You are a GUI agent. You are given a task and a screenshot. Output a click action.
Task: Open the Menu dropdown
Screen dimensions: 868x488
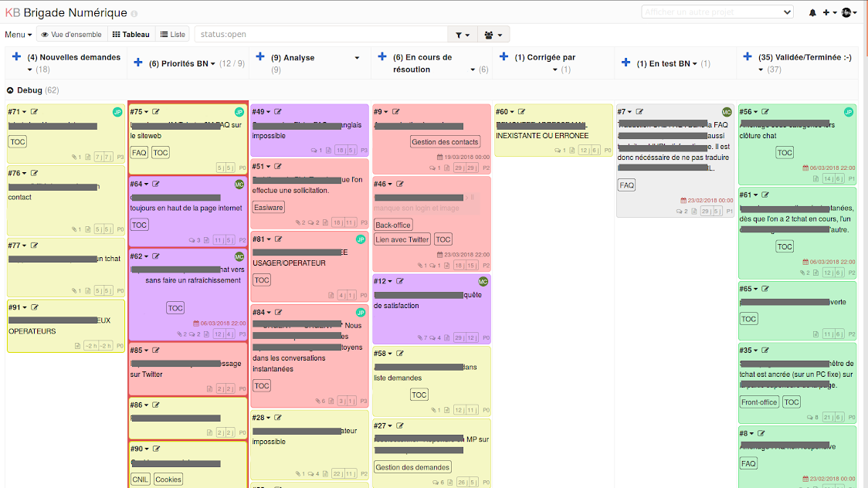pyautogui.click(x=19, y=34)
